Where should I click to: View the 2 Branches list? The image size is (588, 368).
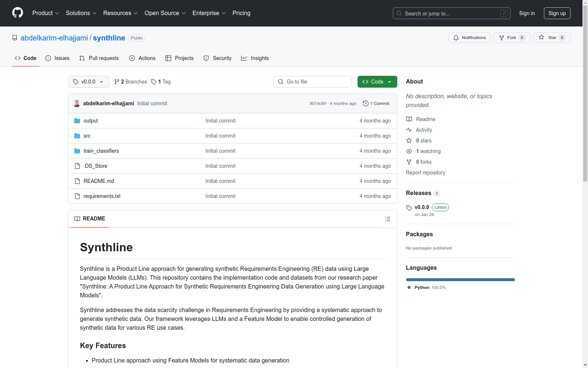coord(130,82)
